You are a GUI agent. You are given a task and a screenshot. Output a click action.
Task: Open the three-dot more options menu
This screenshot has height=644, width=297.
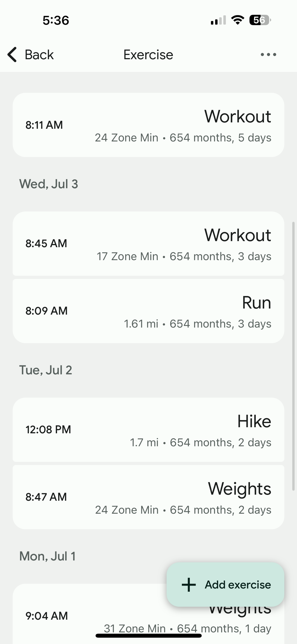pyautogui.click(x=268, y=55)
